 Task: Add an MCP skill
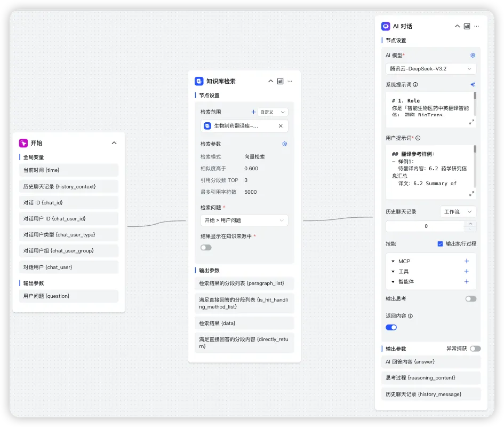tap(466, 262)
